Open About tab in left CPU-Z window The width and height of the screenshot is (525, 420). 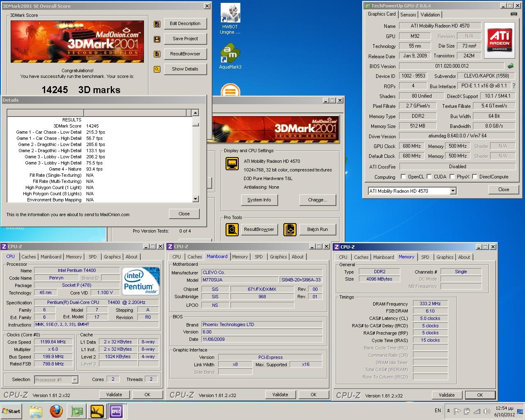pos(132,257)
